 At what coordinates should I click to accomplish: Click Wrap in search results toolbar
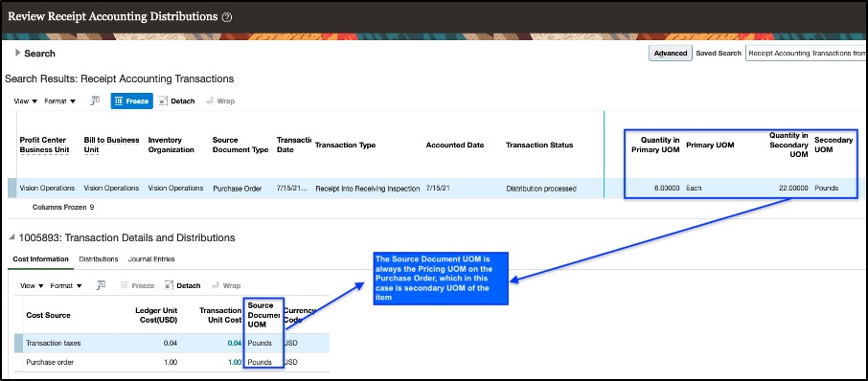(220, 101)
